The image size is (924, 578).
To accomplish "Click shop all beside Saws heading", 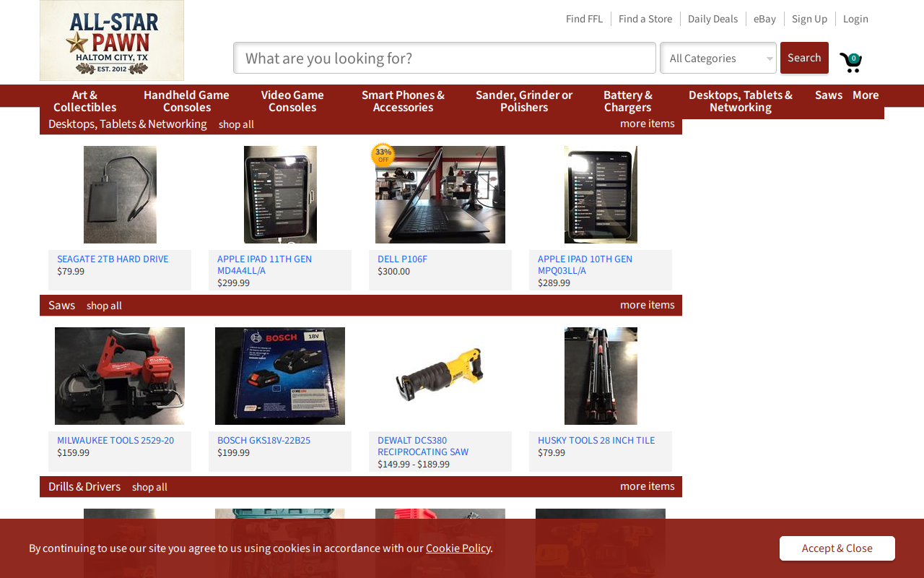I will tap(104, 306).
